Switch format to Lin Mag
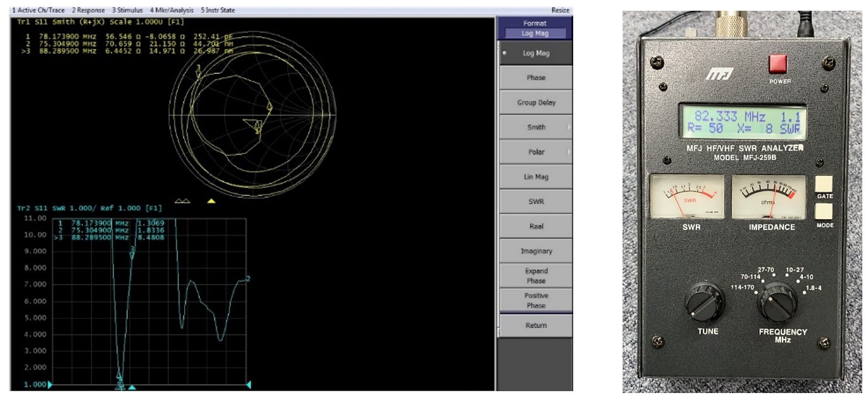This screenshot has width=868, height=400. (x=535, y=177)
